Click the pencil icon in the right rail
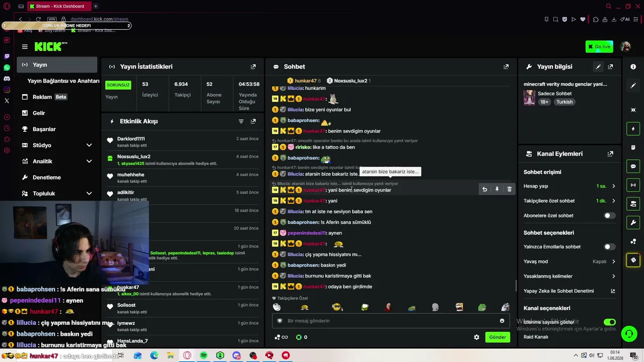The image size is (644, 362). (633, 85)
